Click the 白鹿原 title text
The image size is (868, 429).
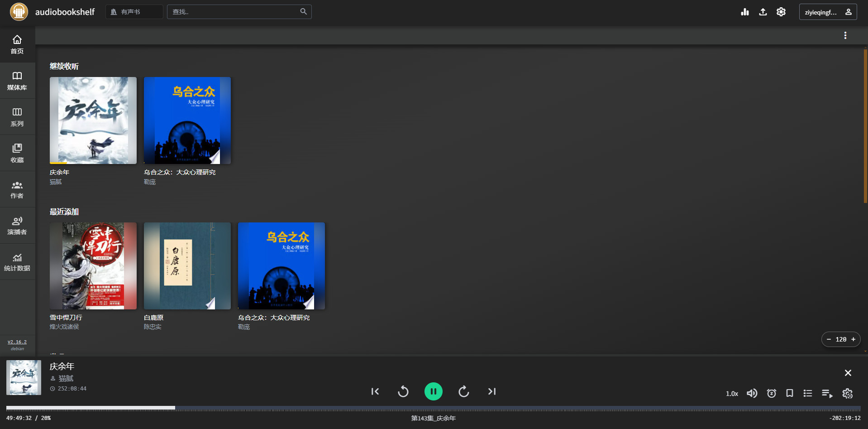click(x=154, y=318)
